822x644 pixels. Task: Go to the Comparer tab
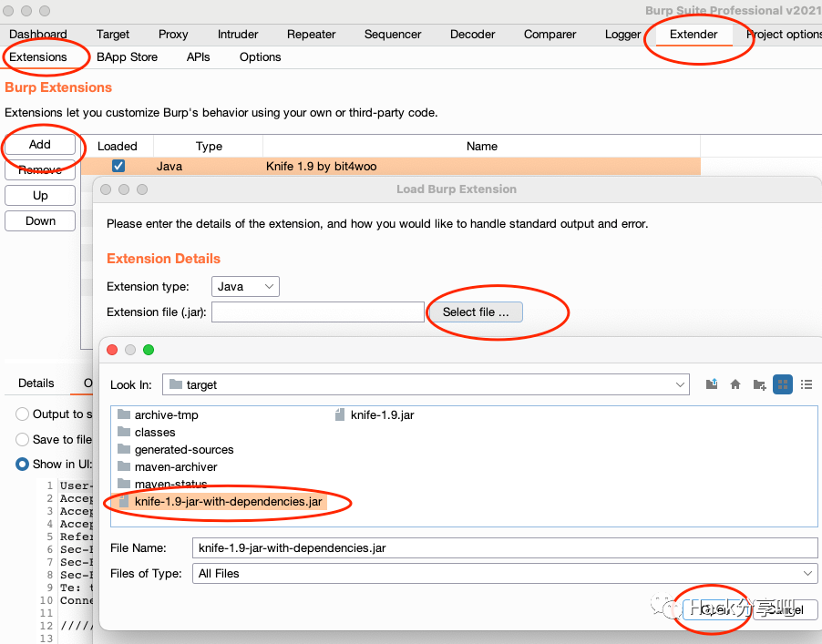pyautogui.click(x=550, y=34)
